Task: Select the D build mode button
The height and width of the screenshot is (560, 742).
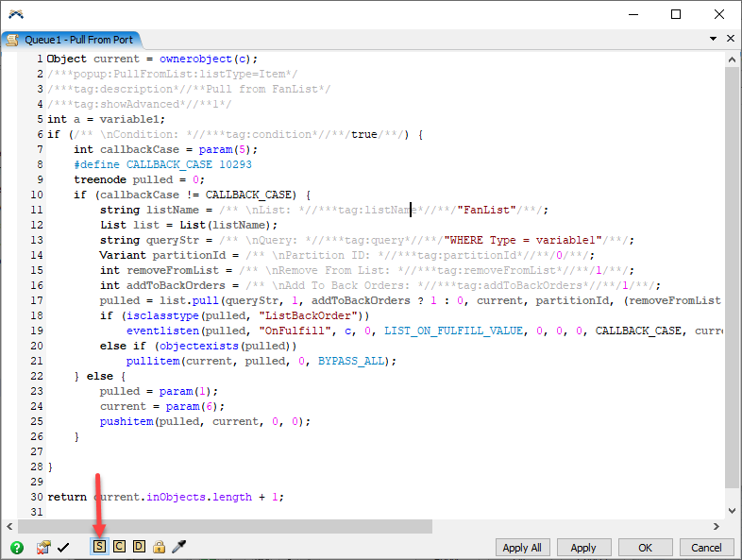Action: coord(139,547)
